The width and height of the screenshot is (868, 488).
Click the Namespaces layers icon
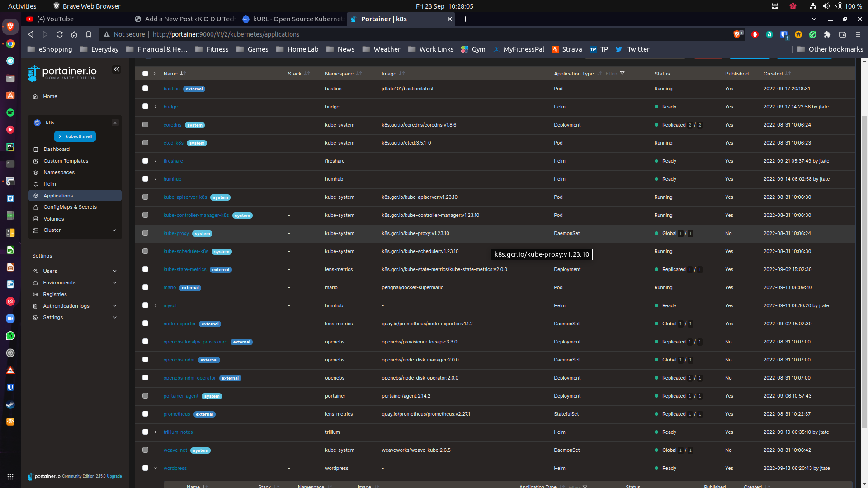[36, 173]
